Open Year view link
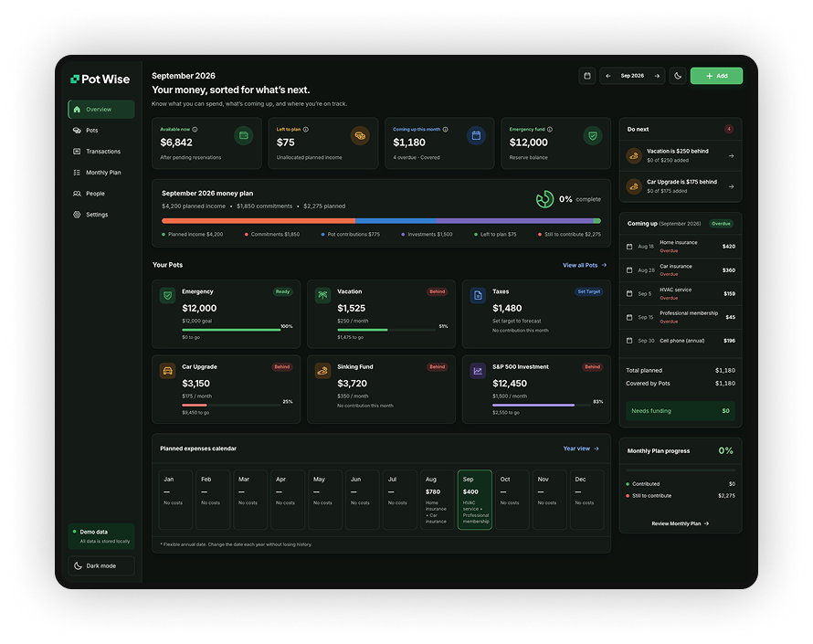 (x=581, y=449)
